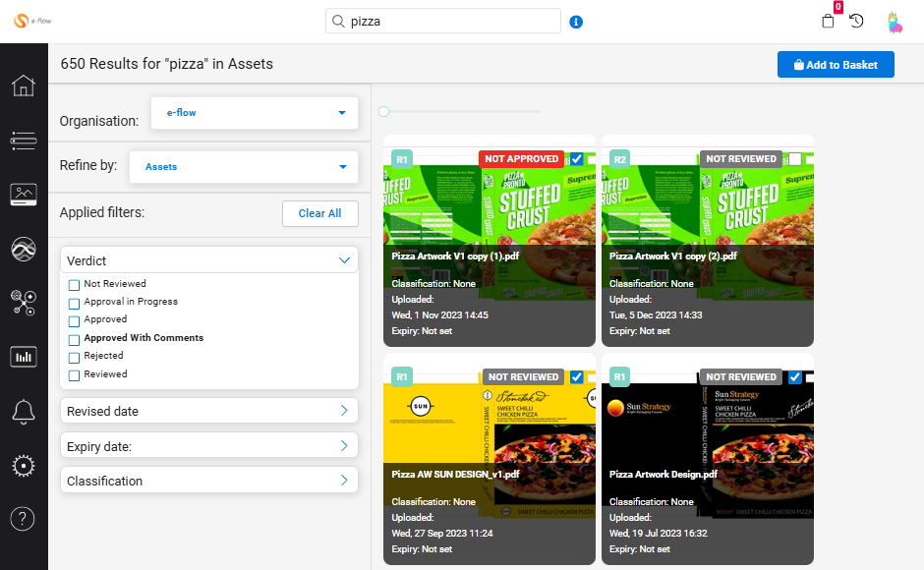Click the Add to Basket button
The height and width of the screenshot is (570, 924).
pyautogui.click(x=835, y=65)
